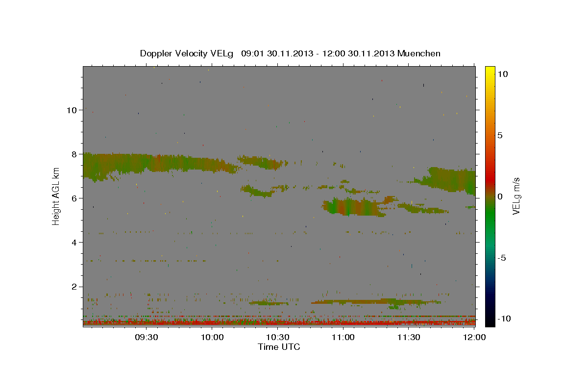Screen dimensions: 588x392
Task: Click the 'Height AGL km' axis label
Action: pyautogui.click(x=56, y=196)
